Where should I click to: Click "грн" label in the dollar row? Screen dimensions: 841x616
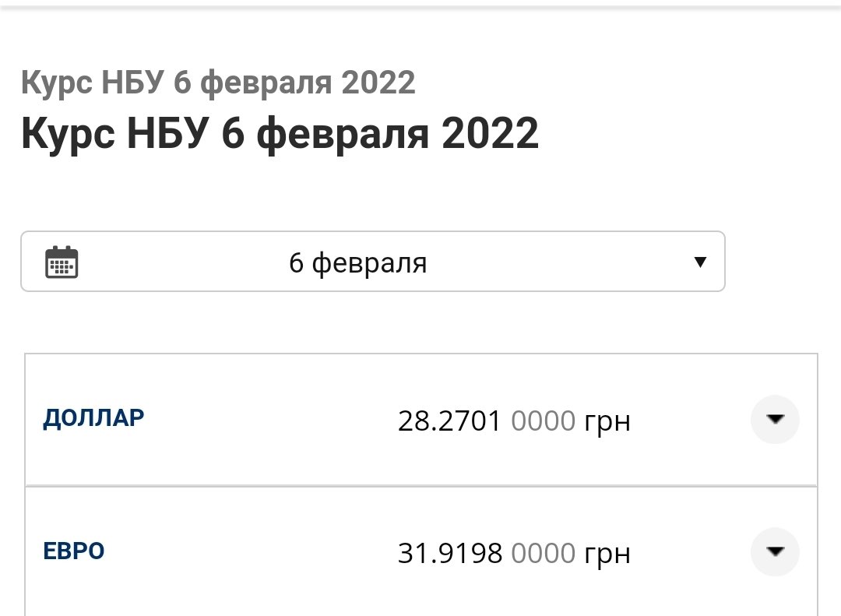607,423
